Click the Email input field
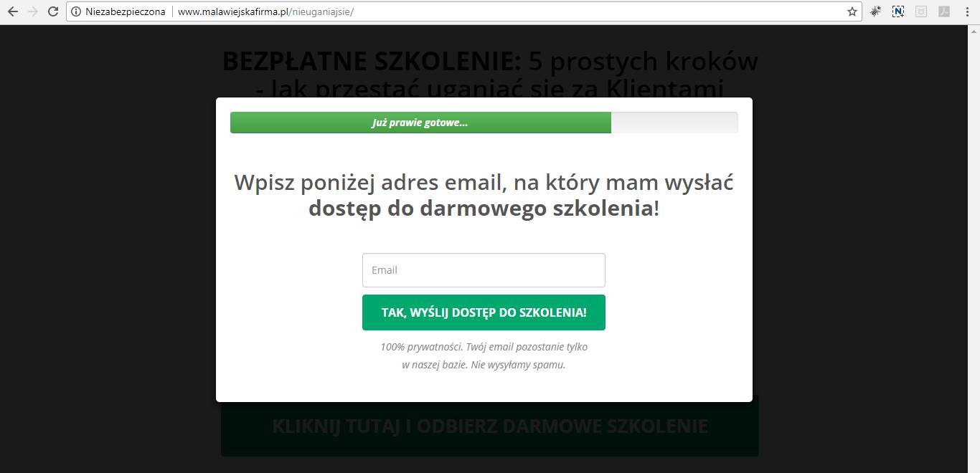This screenshot has width=980, height=473. [x=484, y=270]
